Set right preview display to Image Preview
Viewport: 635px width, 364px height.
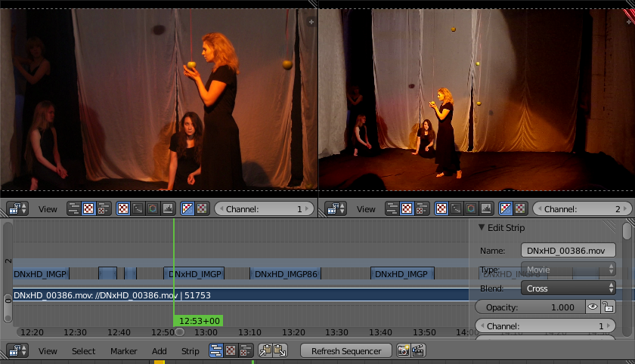pos(441,208)
